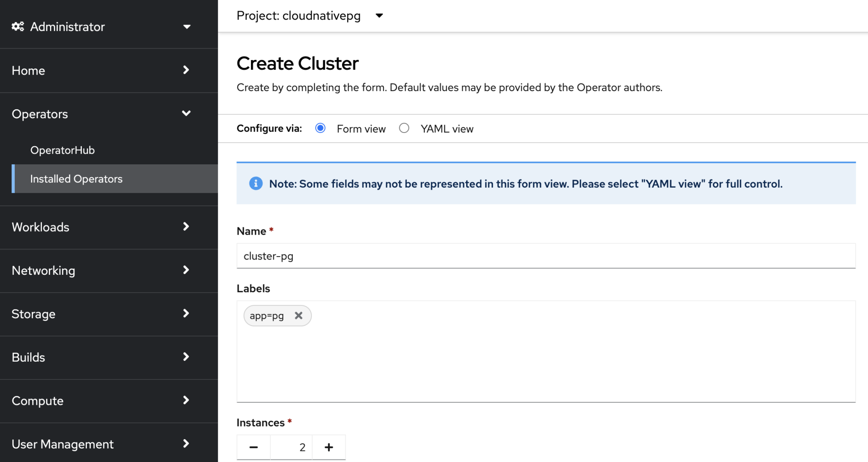Click the blue info icon in note

click(x=256, y=183)
